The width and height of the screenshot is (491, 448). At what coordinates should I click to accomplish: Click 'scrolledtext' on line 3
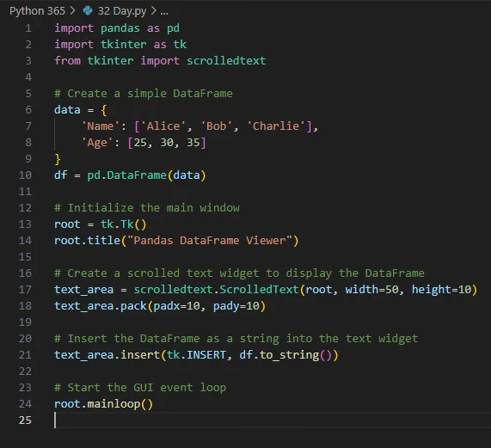click(226, 61)
